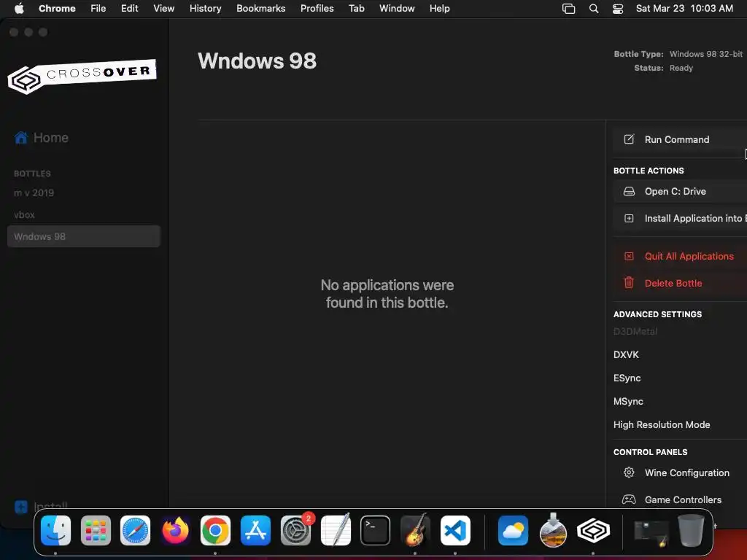The width and height of the screenshot is (747, 560).
Task: Click the Quit All Applications red icon
Action: 629,256
